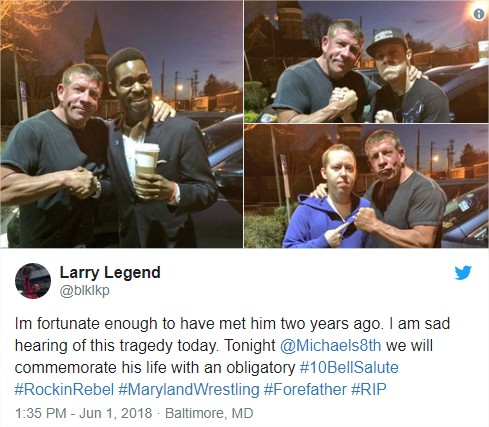Open the info icon on photo

[x=479, y=14]
